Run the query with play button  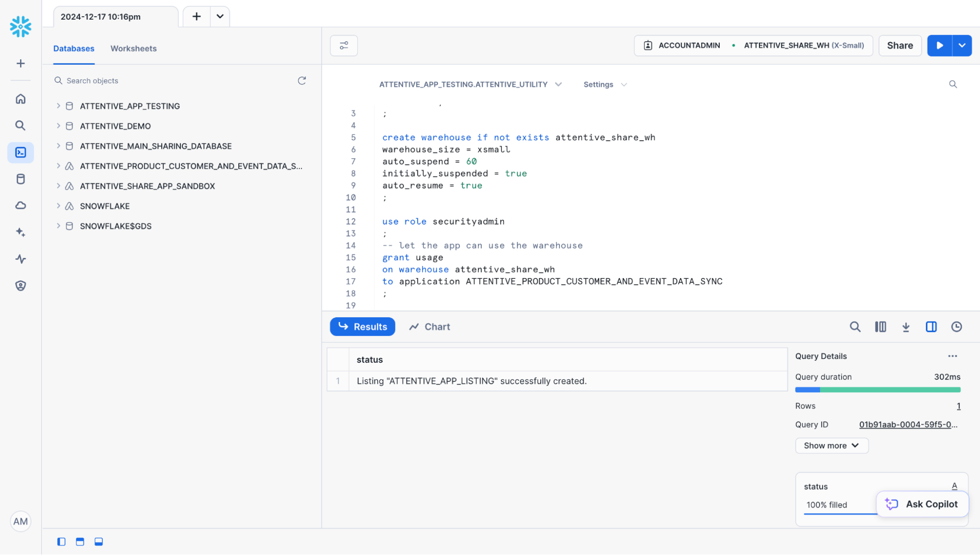point(939,46)
